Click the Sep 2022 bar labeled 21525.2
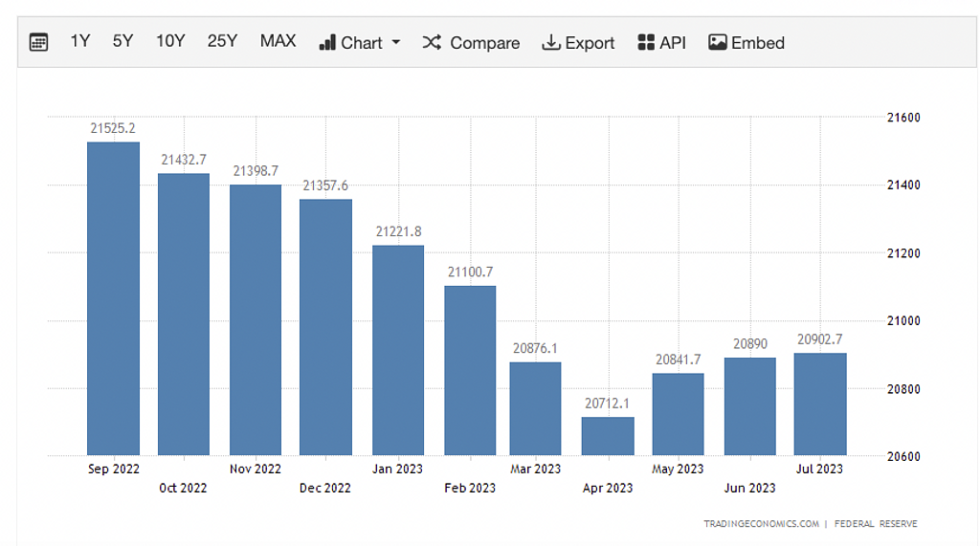 click(113, 298)
